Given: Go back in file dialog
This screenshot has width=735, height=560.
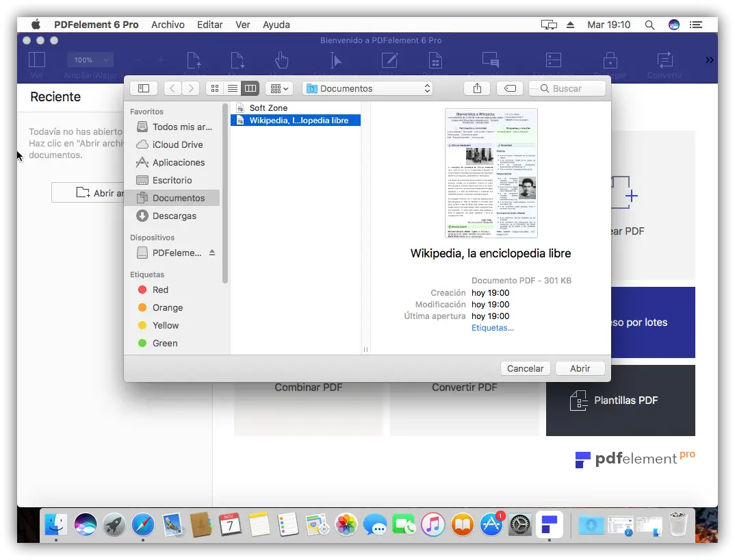Looking at the screenshot, I should pyautogui.click(x=172, y=88).
